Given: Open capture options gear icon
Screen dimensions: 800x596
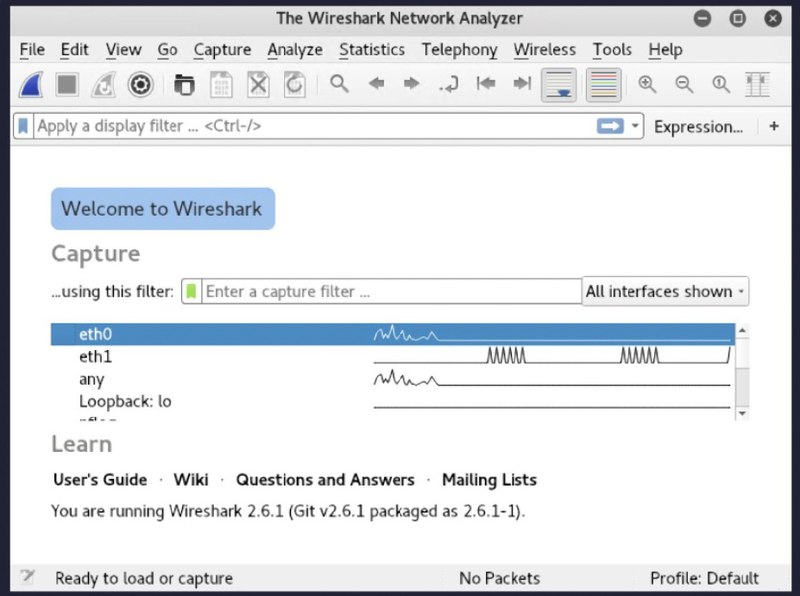Looking at the screenshot, I should coord(141,85).
